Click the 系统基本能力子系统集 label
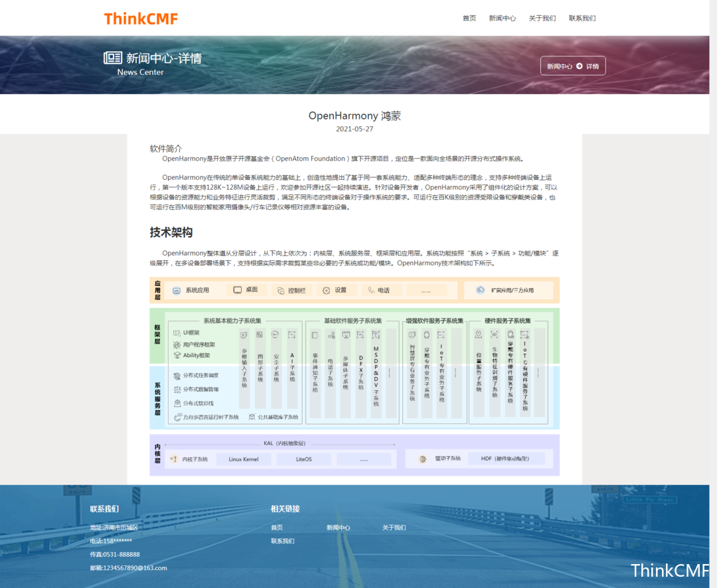Image resolution: width=717 pixels, height=588 pixels. point(232,321)
